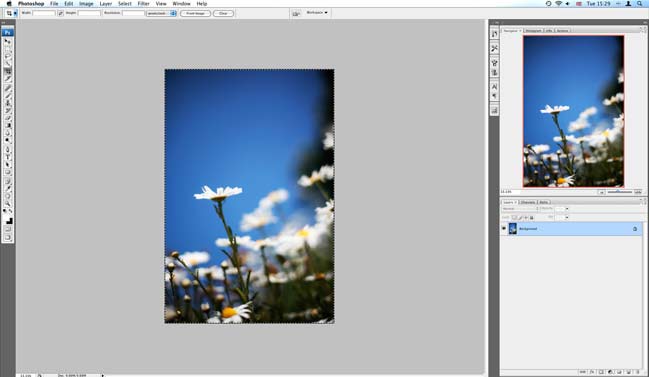This screenshot has height=377, width=649.
Task: Open the Apple menu
Action: pos(9,4)
